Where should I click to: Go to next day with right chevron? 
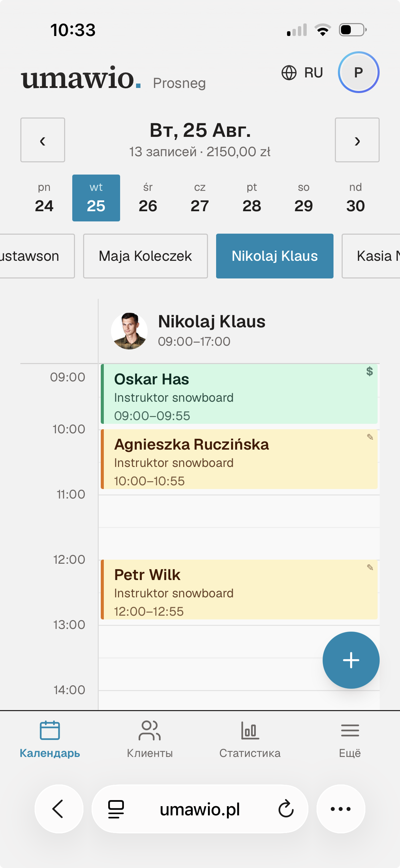click(357, 140)
